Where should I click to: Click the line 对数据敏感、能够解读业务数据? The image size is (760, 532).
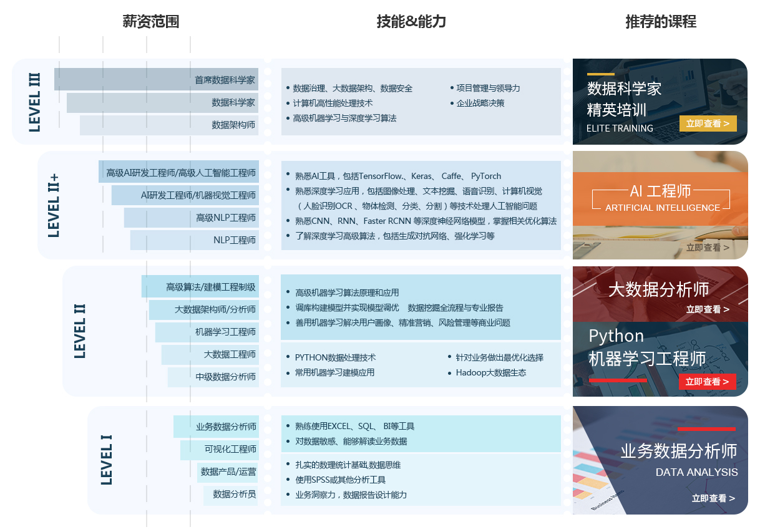pyautogui.click(x=351, y=442)
